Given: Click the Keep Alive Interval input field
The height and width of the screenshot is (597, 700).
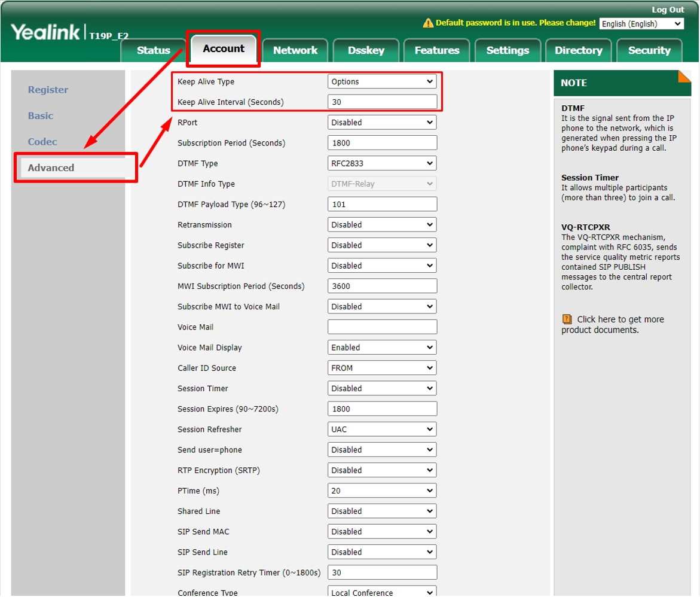Looking at the screenshot, I should pos(381,102).
